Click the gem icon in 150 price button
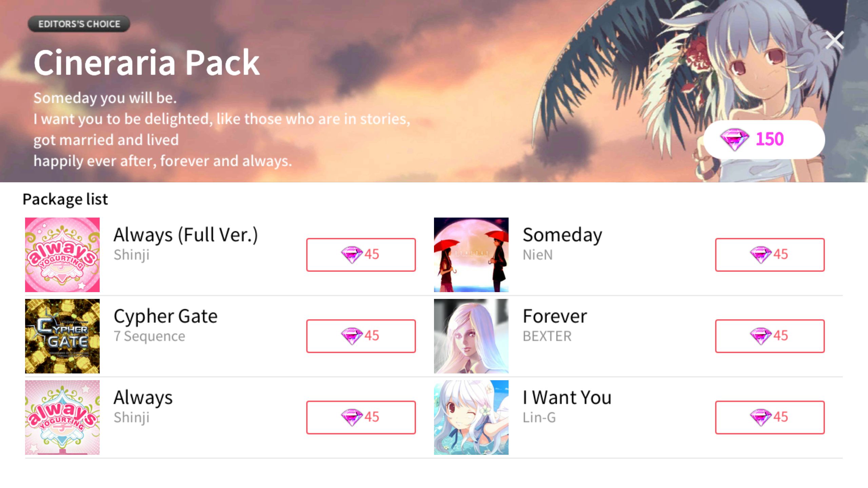Viewport: 868px width, 488px height. point(734,140)
